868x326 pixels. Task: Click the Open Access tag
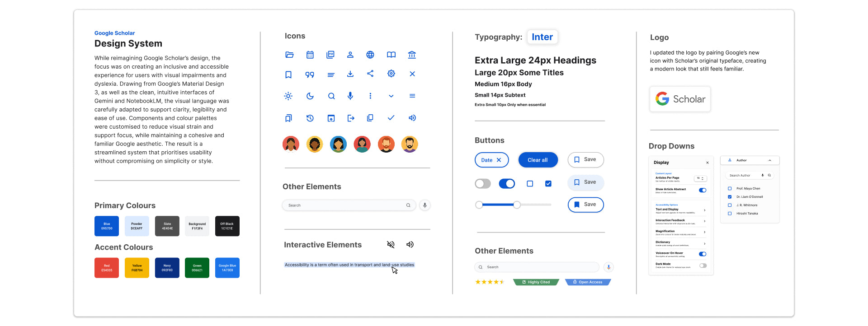point(588,282)
